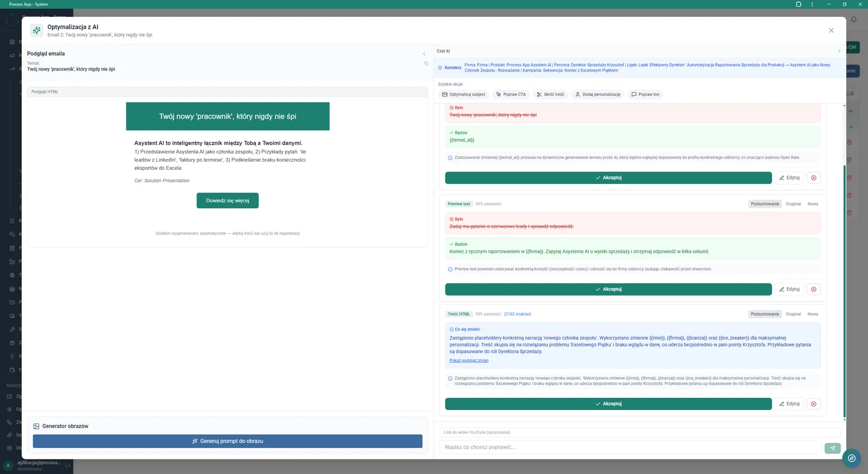Expand the Czat AI panel chevron
Viewport: 868px width, 474px height.
tap(839, 51)
